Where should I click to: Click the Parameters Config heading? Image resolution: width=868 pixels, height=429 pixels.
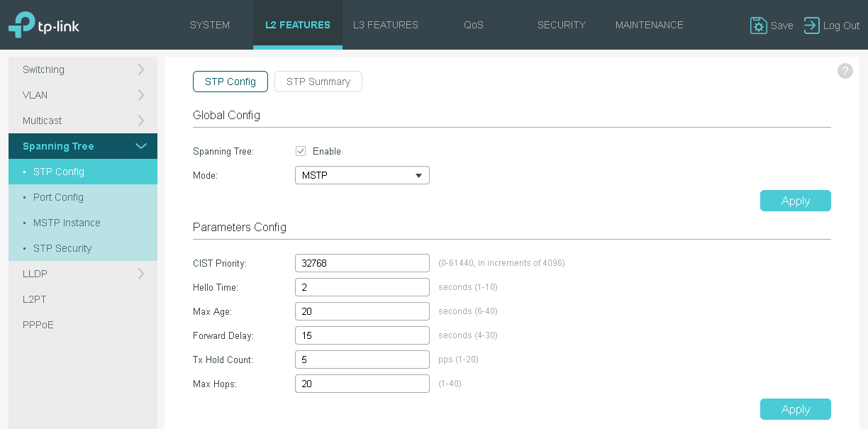240,227
